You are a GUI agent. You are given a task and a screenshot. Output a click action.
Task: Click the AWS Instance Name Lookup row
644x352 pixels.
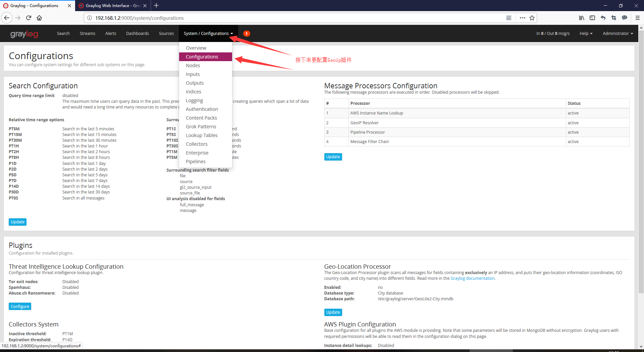(x=477, y=113)
